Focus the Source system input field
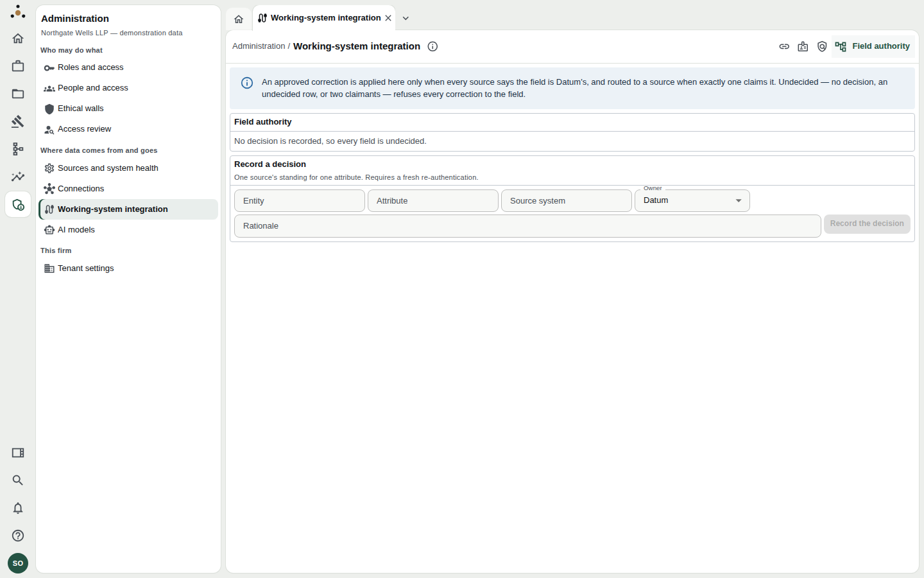This screenshot has height=578, width=924. [567, 200]
